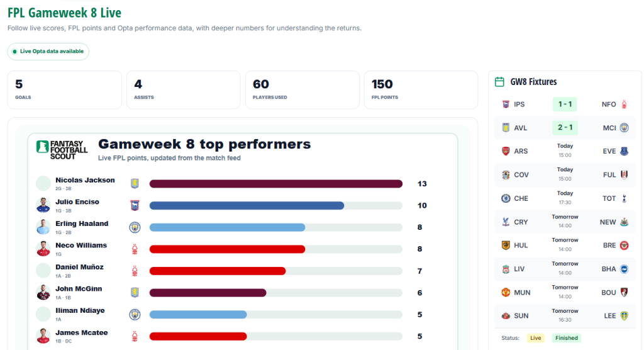Click the club badge beside Erling Haaland
The height and width of the screenshot is (350, 644).
135,227
